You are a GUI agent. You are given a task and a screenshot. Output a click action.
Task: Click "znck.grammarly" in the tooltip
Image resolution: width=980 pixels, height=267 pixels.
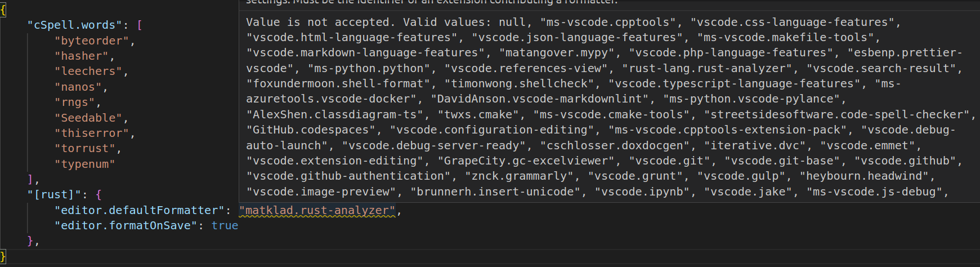pyautogui.click(x=520, y=176)
